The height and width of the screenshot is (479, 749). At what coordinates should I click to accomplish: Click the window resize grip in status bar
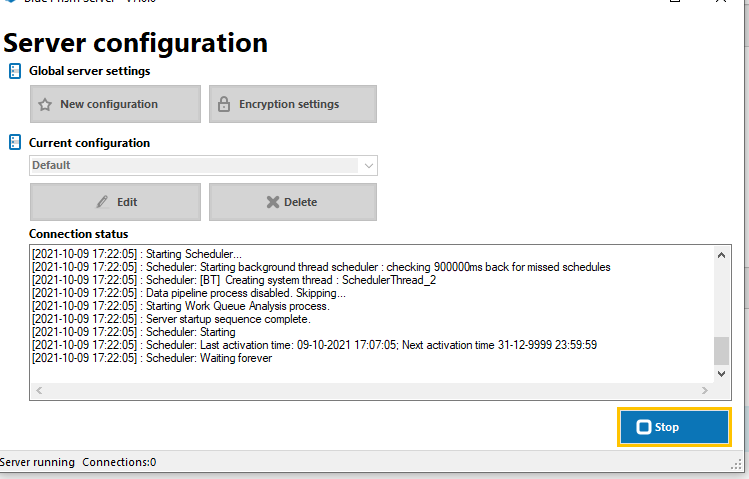pyautogui.click(x=736, y=464)
